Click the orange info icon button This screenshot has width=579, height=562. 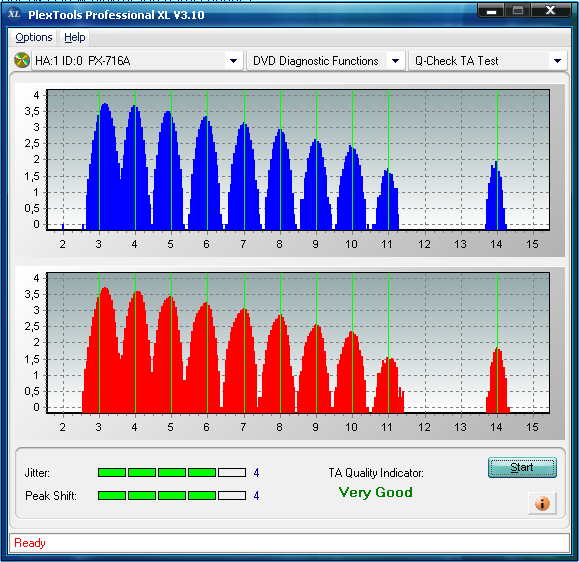(x=542, y=503)
